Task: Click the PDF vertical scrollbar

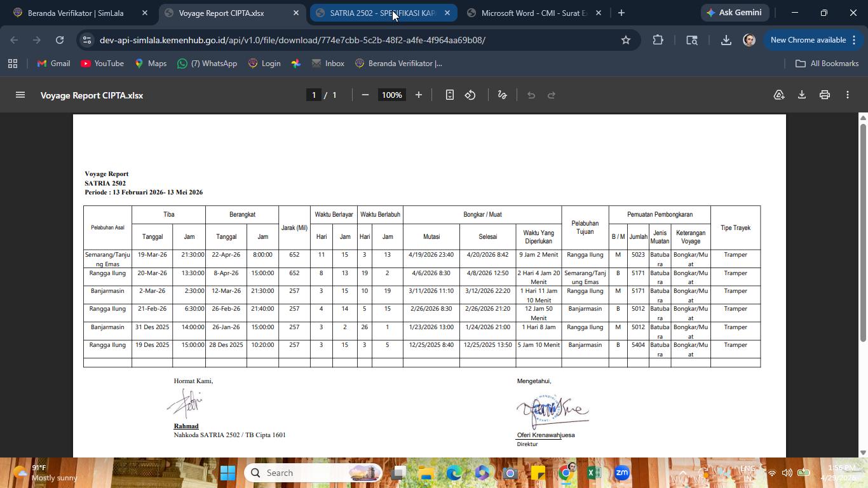Action: [x=863, y=232]
